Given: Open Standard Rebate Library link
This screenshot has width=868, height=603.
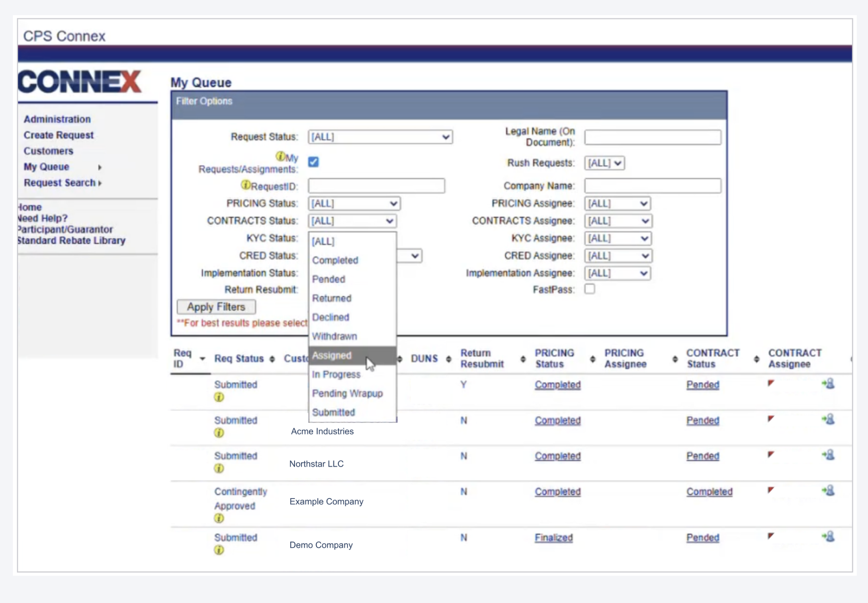Looking at the screenshot, I should coord(71,240).
